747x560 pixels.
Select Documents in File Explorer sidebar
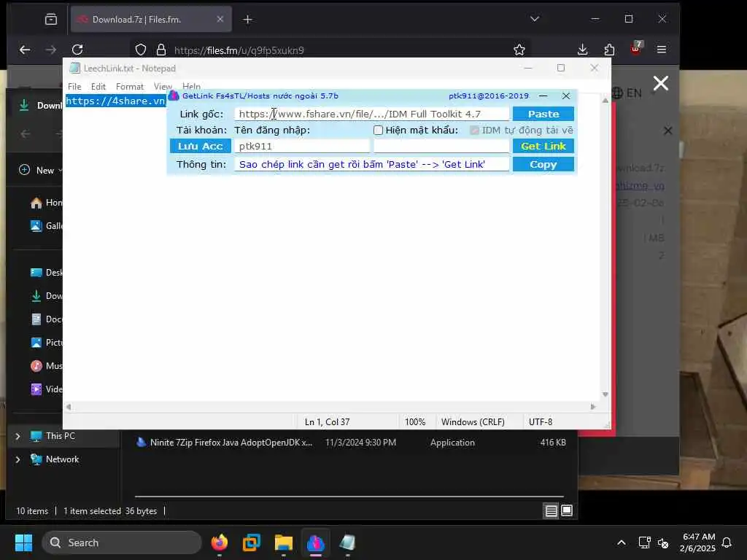click(46, 319)
